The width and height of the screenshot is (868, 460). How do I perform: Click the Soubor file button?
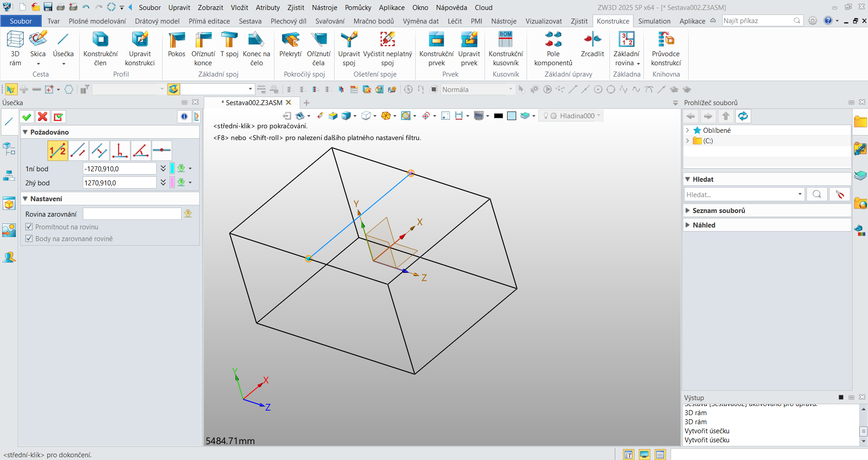[x=21, y=21]
